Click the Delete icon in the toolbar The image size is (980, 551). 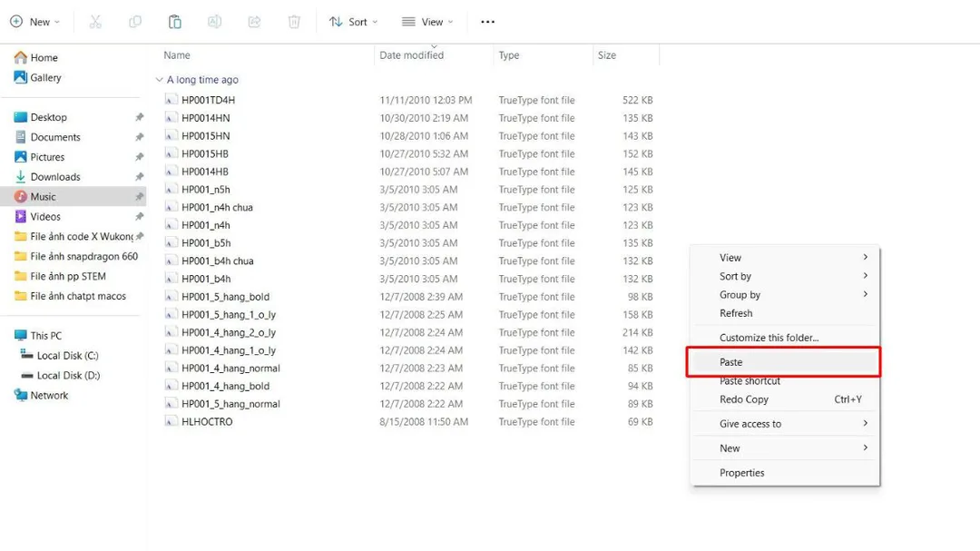pyautogui.click(x=293, y=22)
